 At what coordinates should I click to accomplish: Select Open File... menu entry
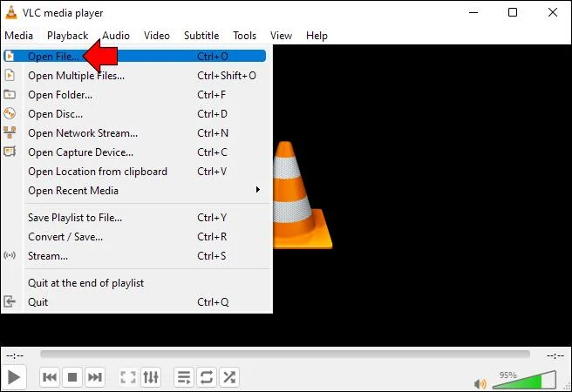134,56
